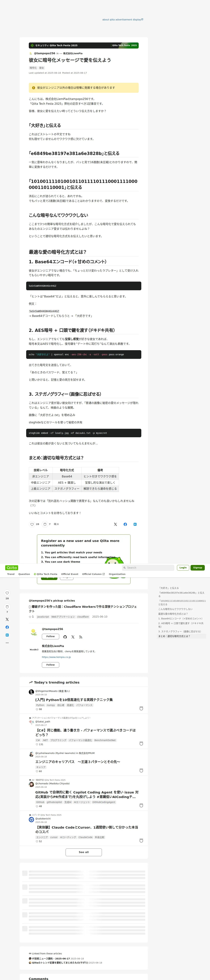Click the Qiita logo in the header

12,568
